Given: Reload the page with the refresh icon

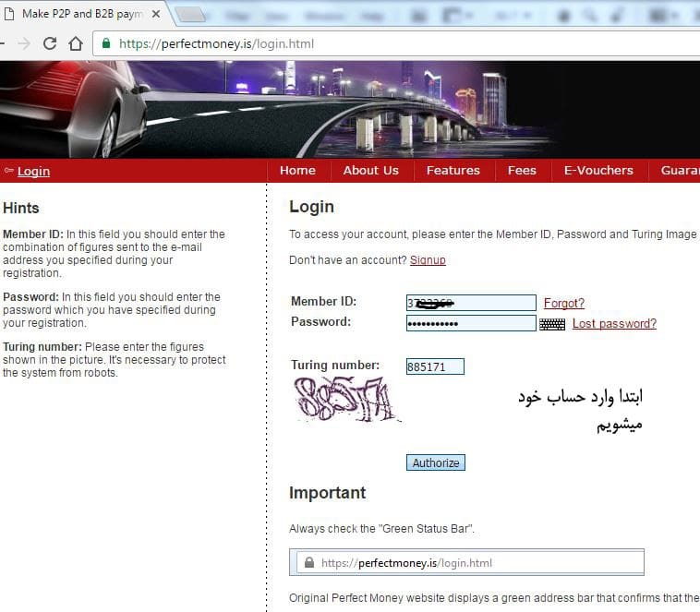Looking at the screenshot, I should 50,43.
